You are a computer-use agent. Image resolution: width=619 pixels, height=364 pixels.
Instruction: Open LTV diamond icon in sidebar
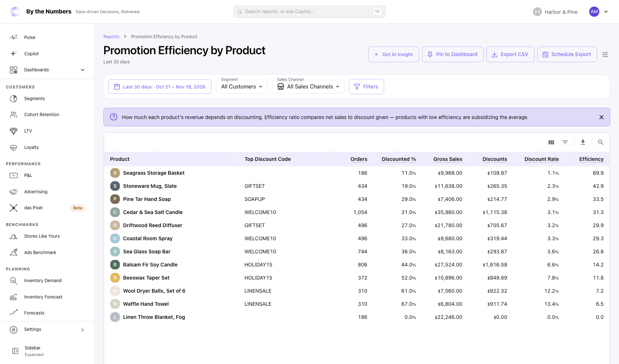(x=13, y=131)
